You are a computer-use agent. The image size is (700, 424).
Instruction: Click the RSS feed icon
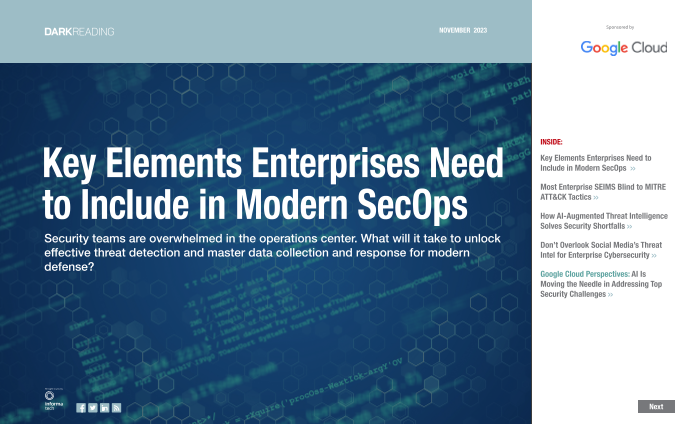coord(117,407)
